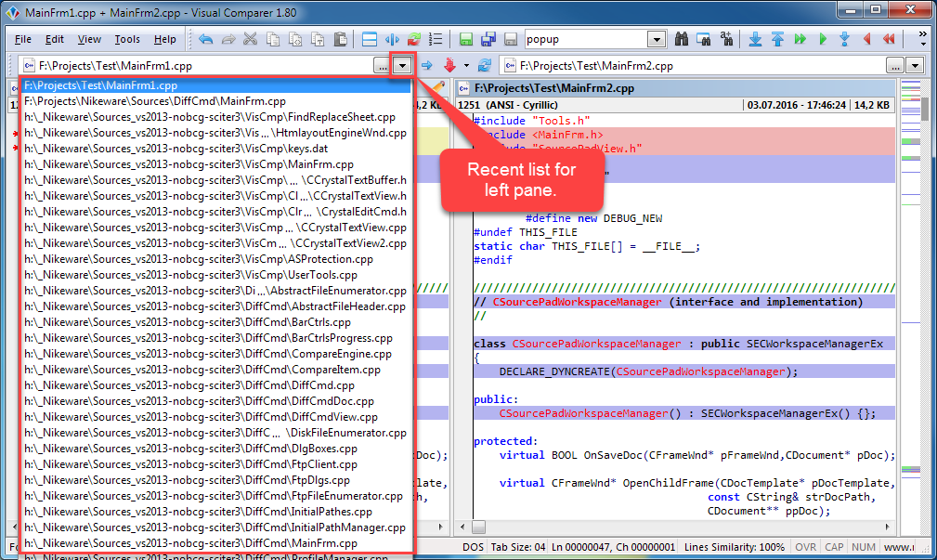The width and height of the screenshot is (937, 560).
Task: Click the browse button for right file path
Action: [894, 66]
